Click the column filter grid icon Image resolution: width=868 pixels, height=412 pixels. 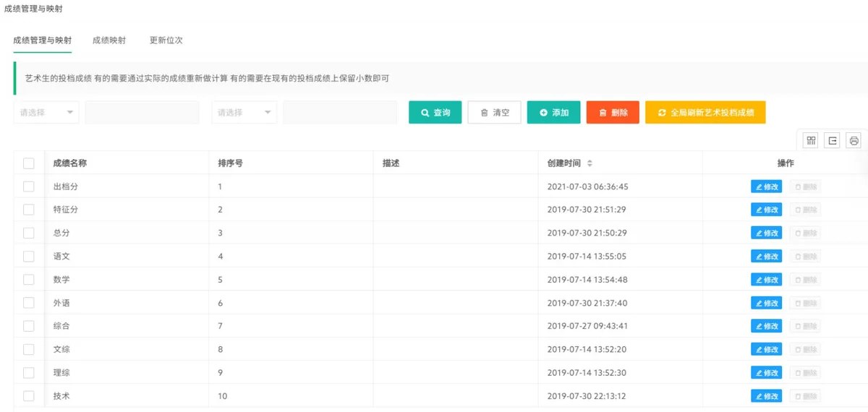point(811,141)
